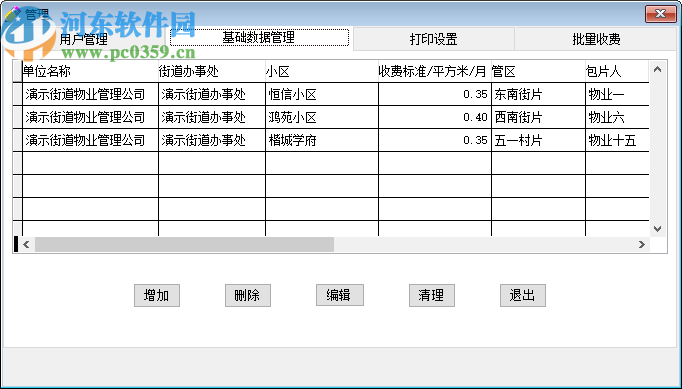Click the horizontal scrollbar's right arrow
This screenshot has height=389, width=682.
click(642, 245)
